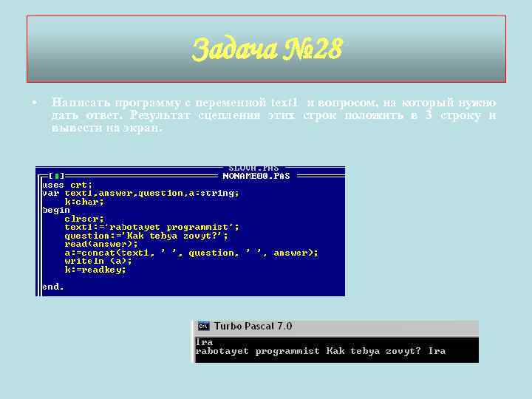Click the 'k:=readkey;' code line
This screenshot has height=399, width=532.
[x=95, y=270]
